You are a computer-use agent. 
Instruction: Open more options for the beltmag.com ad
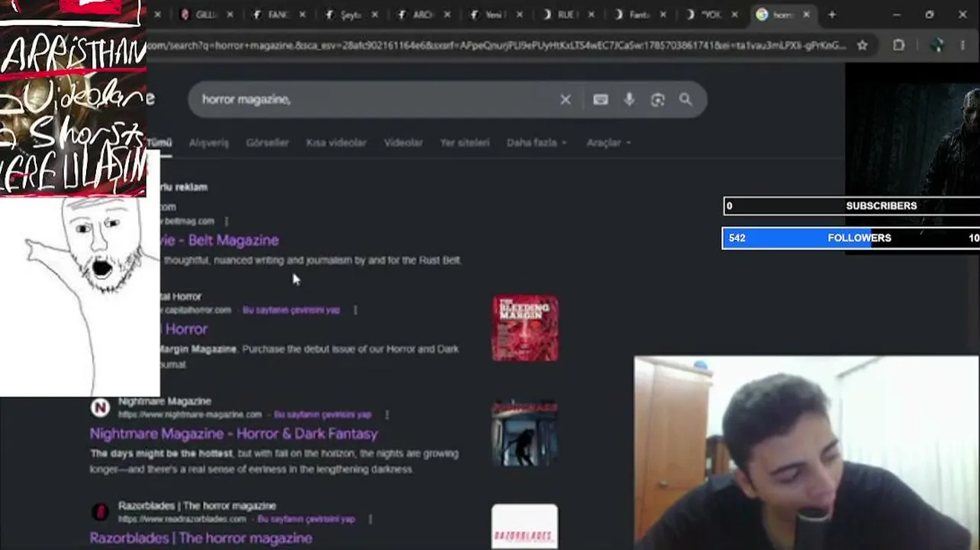point(226,222)
